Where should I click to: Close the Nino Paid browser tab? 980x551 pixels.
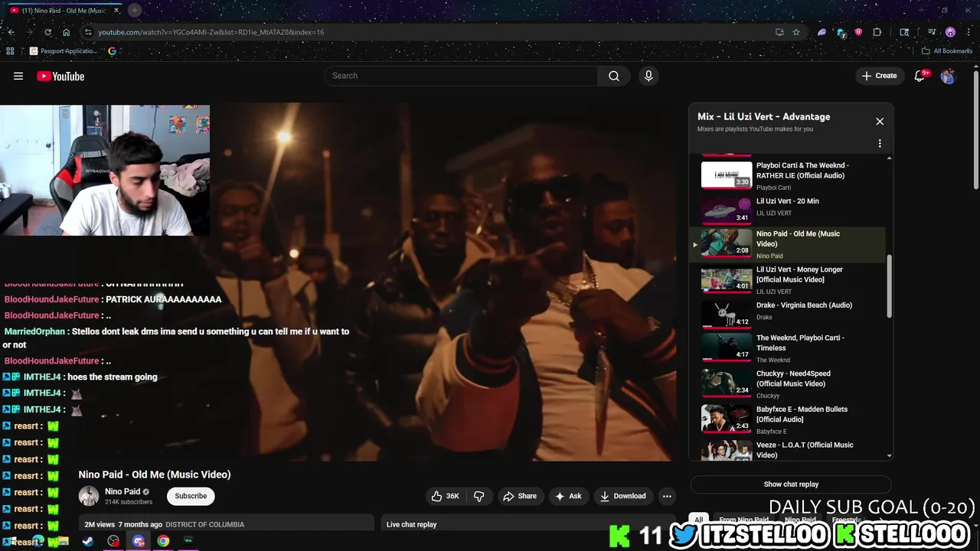click(116, 10)
